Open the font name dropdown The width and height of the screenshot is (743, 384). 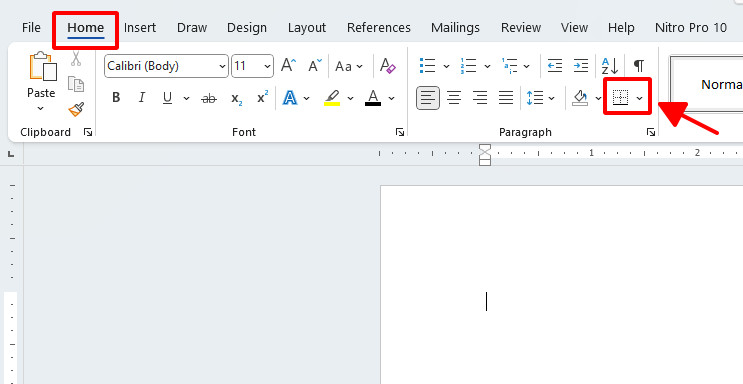pyautogui.click(x=222, y=66)
